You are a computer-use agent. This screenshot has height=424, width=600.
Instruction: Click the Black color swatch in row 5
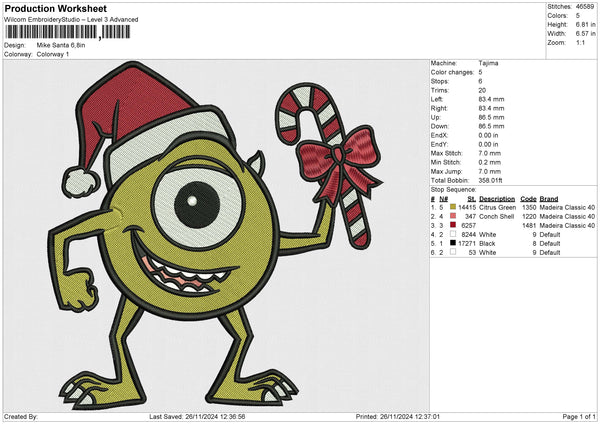(x=453, y=243)
